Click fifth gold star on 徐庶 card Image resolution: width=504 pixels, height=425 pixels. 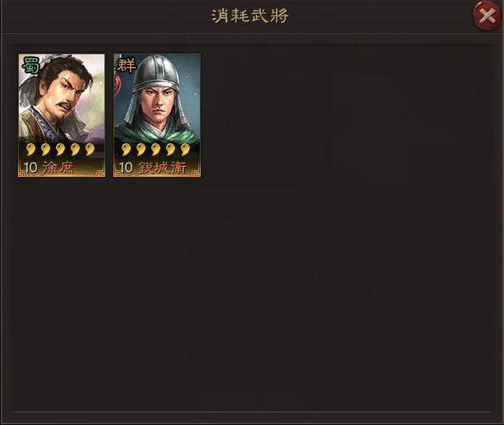click(x=90, y=150)
